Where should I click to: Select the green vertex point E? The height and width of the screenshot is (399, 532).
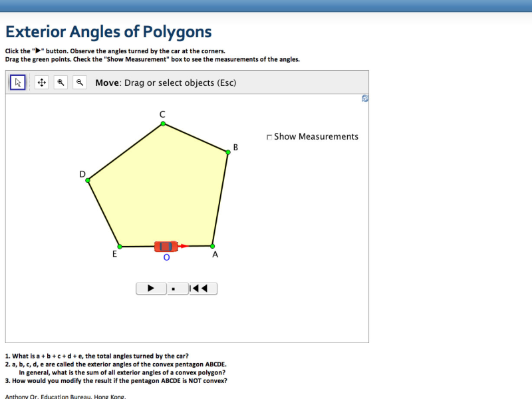coord(118,245)
